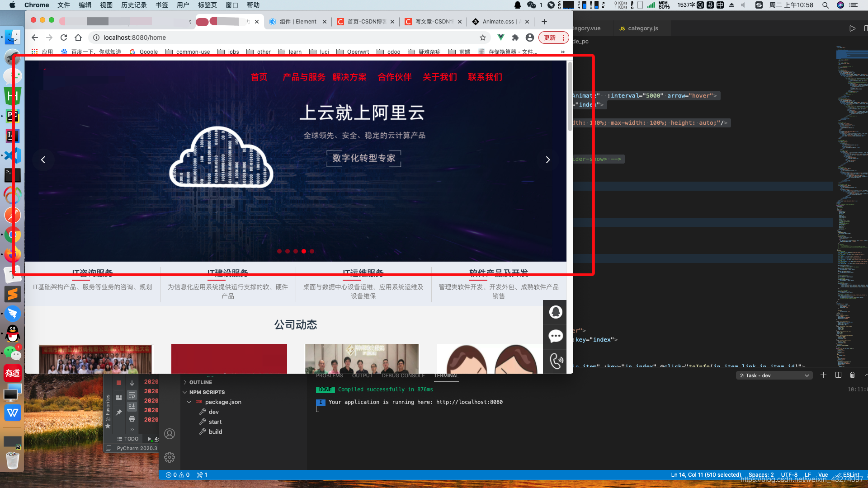This screenshot has height=488, width=868.
Task: Click errors and warnings status item
Action: (x=177, y=475)
